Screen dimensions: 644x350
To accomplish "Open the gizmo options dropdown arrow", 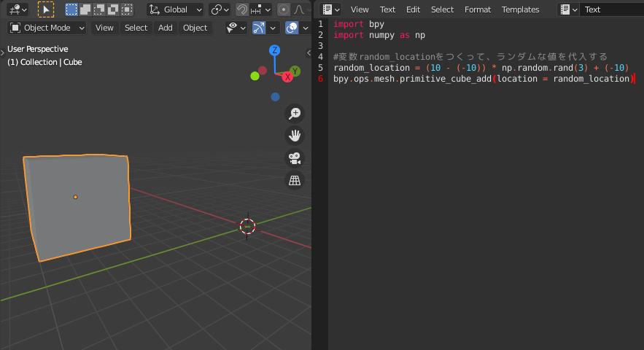I will 273,28.
